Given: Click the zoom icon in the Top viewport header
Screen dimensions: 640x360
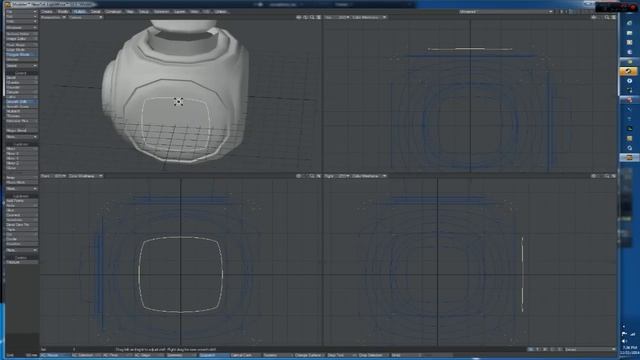Looking at the screenshot, I should (607, 18).
